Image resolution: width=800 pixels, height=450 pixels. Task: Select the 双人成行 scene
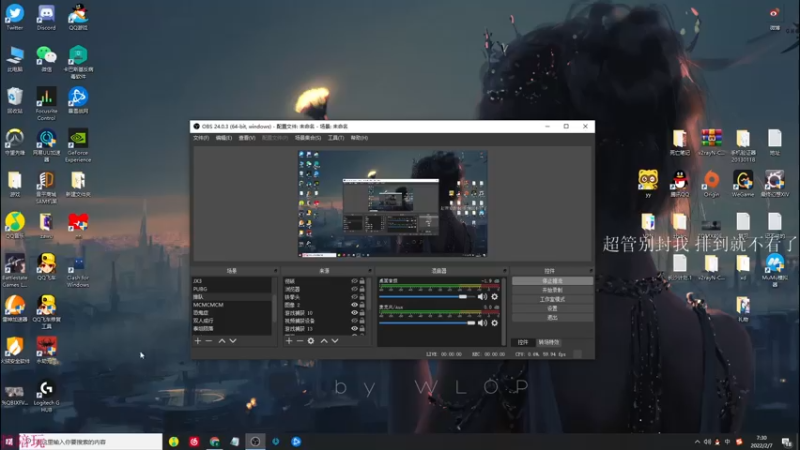click(232, 320)
